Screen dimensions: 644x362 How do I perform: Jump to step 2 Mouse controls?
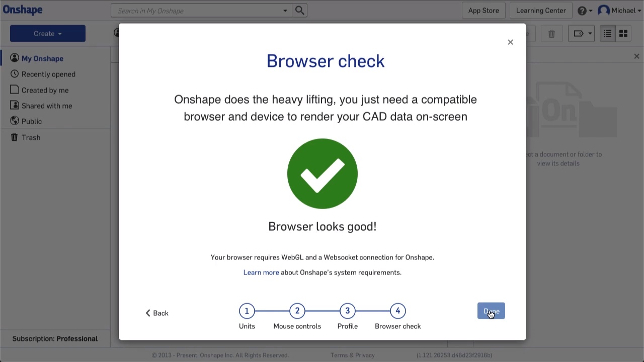click(x=297, y=311)
